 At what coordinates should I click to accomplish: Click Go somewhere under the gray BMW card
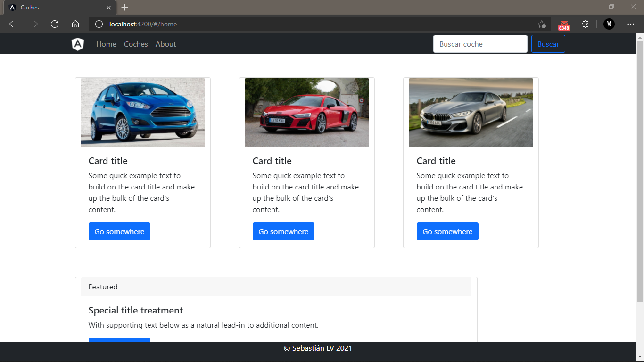pyautogui.click(x=447, y=231)
